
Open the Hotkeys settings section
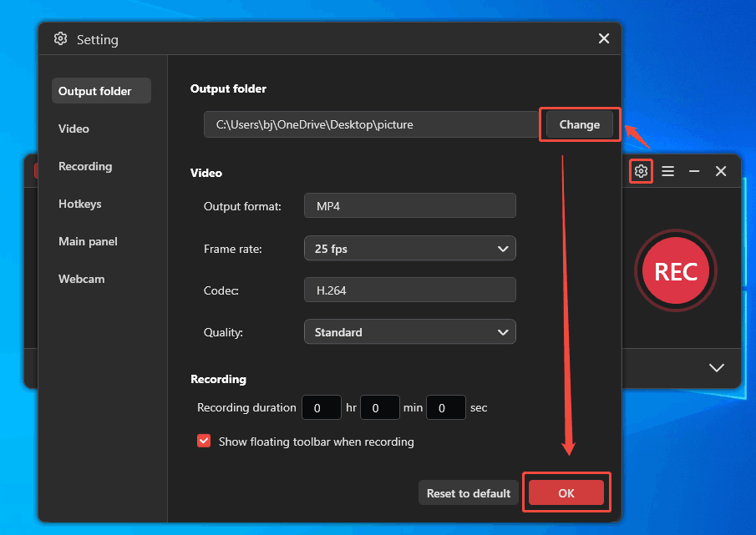tap(79, 204)
